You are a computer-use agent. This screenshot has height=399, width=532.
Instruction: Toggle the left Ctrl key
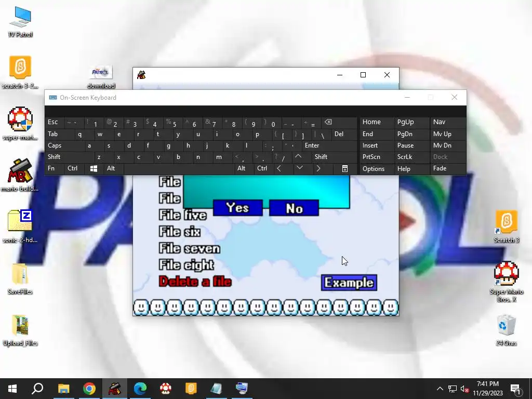pos(74,169)
